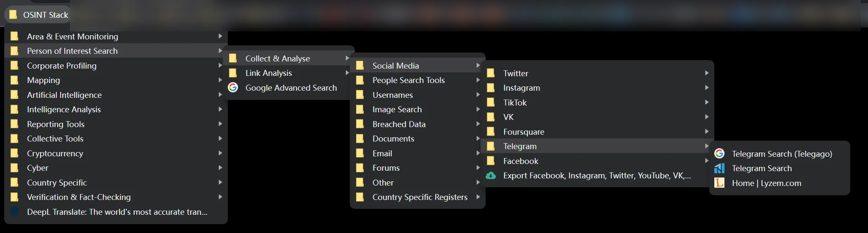
Task: Click the folder icon next to Documents
Action: [x=360, y=139]
